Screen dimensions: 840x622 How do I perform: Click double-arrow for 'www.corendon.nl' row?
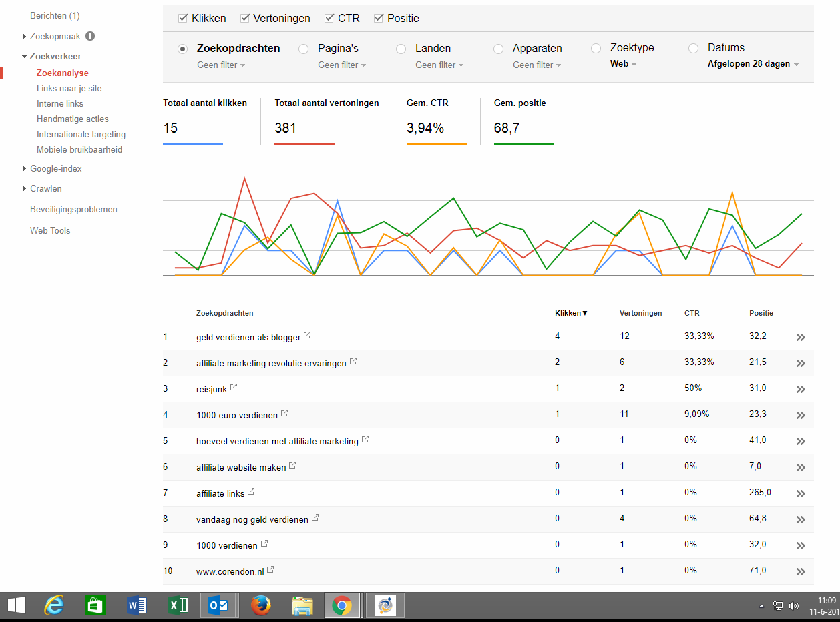tap(801, 572)
